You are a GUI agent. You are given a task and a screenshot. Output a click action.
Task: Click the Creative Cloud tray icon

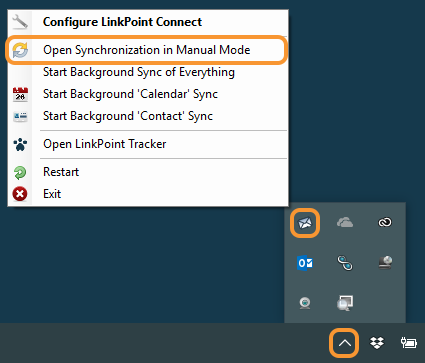385,222
